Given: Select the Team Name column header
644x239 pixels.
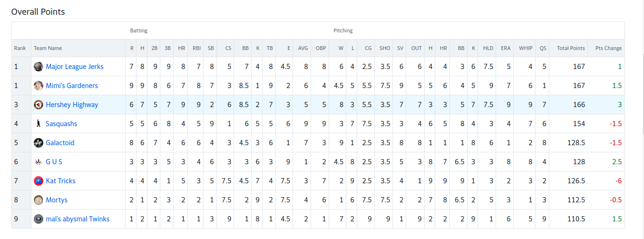Looking at the screenshot, I should (48, 48).
